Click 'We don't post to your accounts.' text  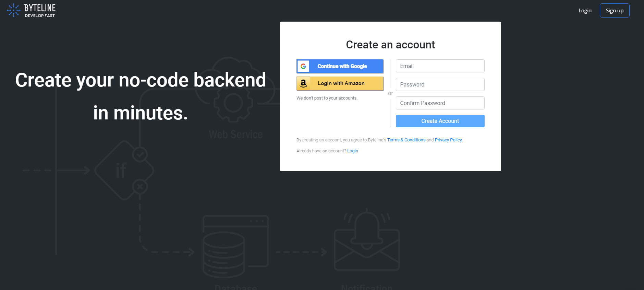click(327, 98)
